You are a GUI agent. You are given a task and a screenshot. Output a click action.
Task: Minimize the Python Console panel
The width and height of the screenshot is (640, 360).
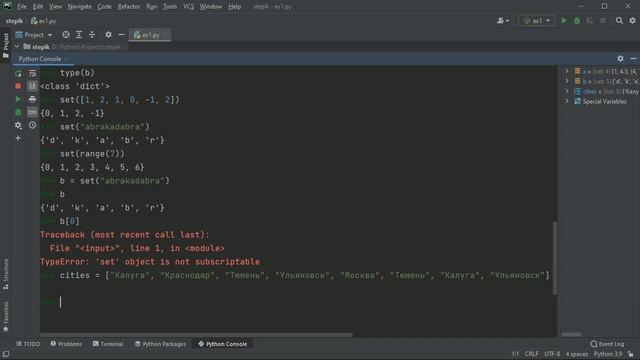click(633, 59)
